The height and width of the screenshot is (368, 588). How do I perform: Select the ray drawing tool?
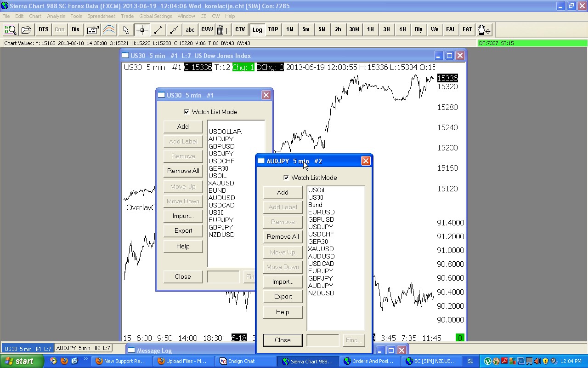tap(174, 30)
